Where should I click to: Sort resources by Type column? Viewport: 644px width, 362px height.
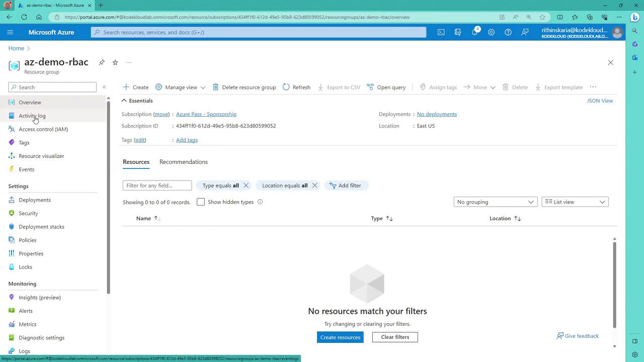(x=382, y=218)
